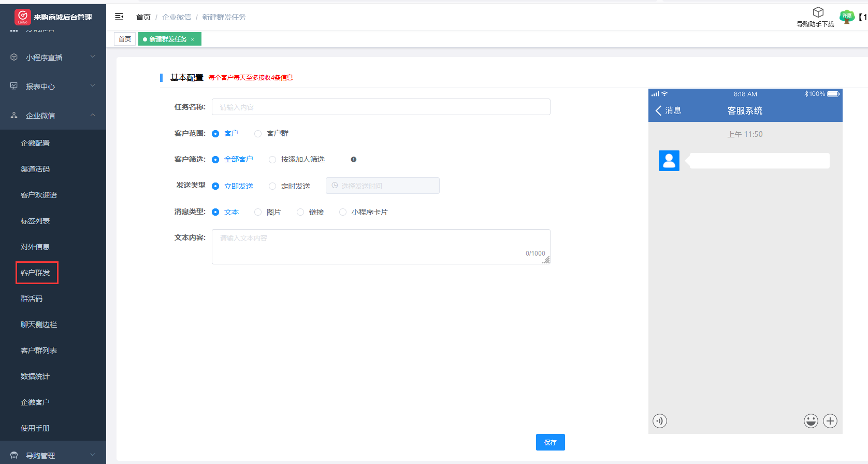Screen dimensions: 868x464
Task: Click the user avatar in chat preview
Action: coord(669,161)
